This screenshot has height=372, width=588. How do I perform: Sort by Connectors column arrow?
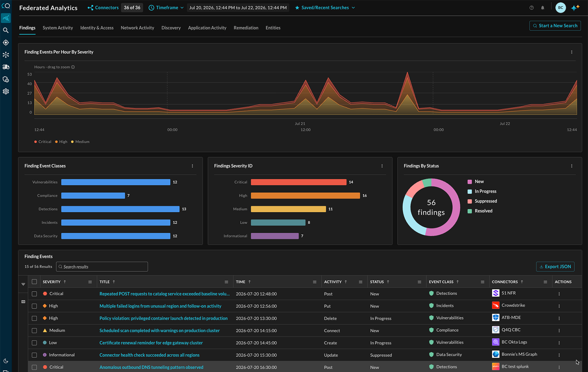522,282
